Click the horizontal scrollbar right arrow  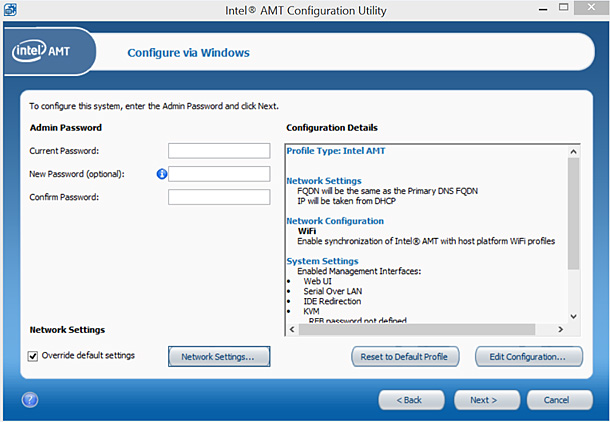[x=561, y=329]
